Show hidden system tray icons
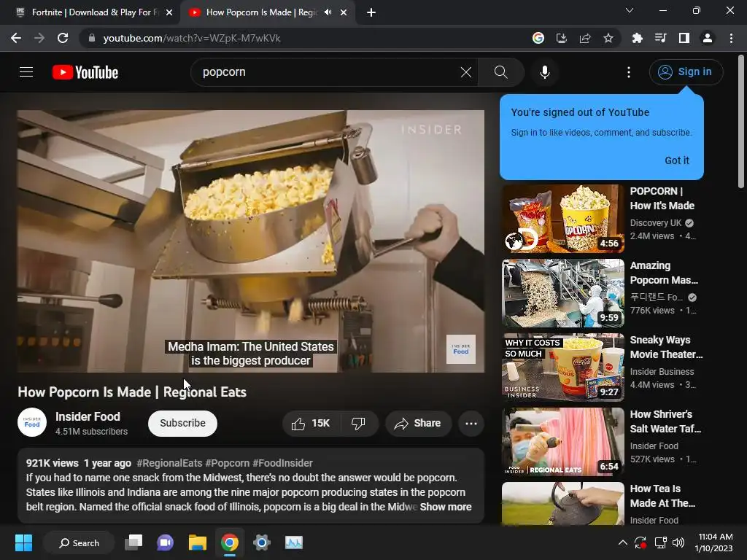 [623, 542]
